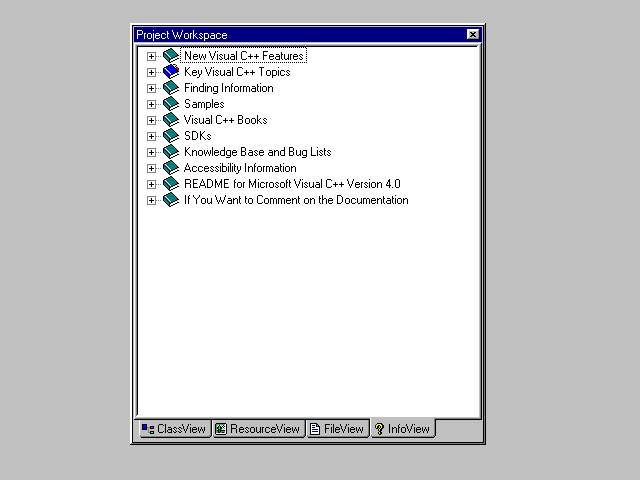Click the book icon beside Accessibility Information
This screenshot has height=480, width=640.
click(170, 168)
